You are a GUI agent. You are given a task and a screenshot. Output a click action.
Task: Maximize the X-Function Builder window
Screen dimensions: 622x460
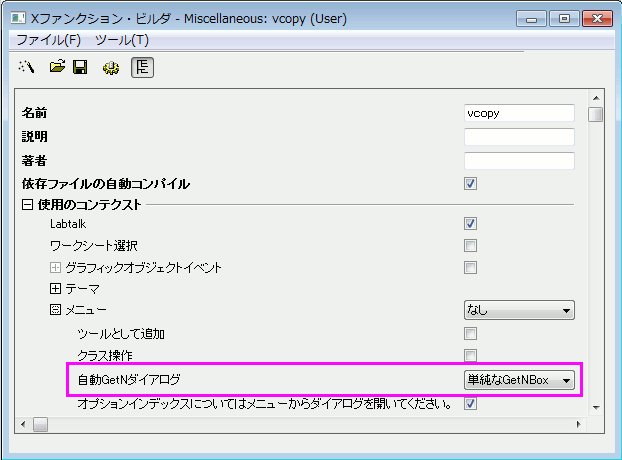[564, 19]
